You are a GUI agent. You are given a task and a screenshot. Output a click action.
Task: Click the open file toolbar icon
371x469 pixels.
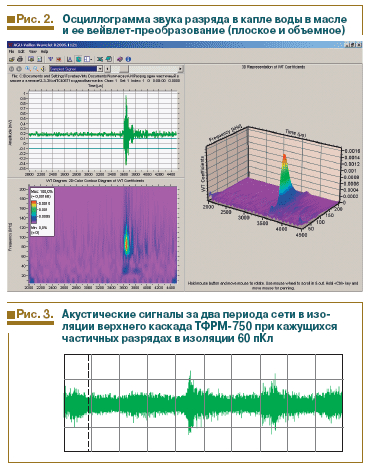pos(12,59)
